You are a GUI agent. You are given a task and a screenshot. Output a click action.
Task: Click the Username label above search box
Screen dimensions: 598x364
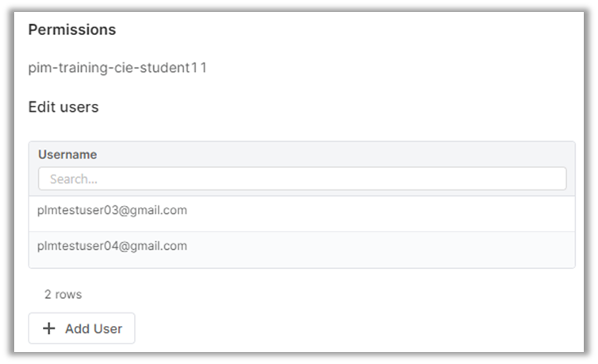pyautogui.click(x=67, y=155)
